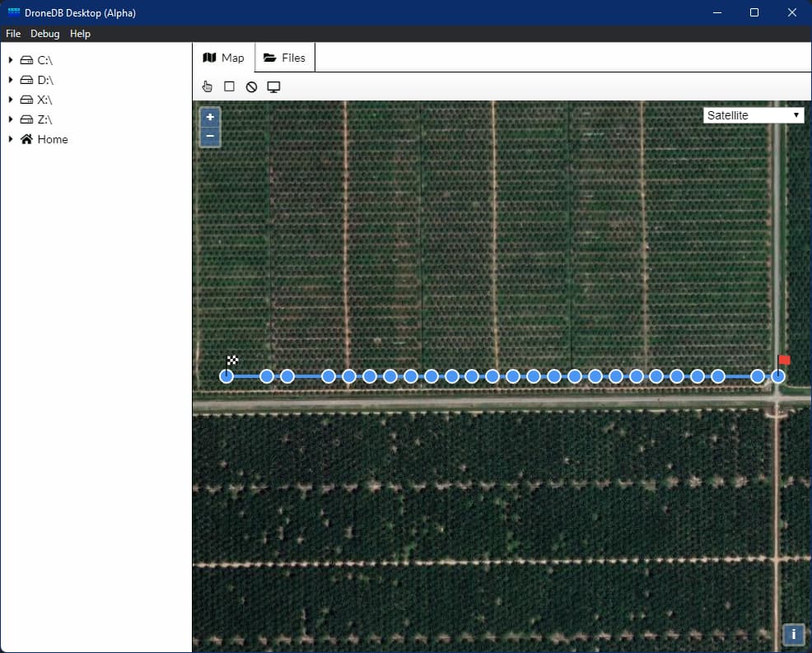Click the checkered start marker on the map

click(x=233, y=361)
